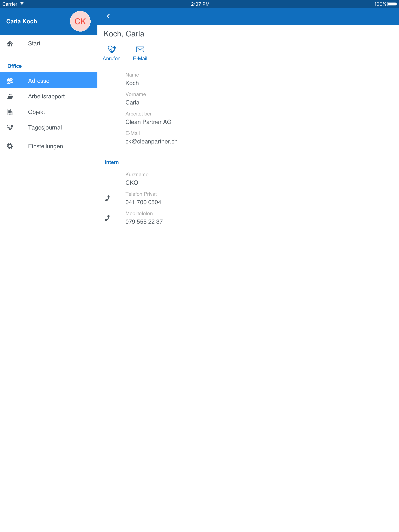Click private number 041 700 0504
399x532 pixels.
coord(143,202)
